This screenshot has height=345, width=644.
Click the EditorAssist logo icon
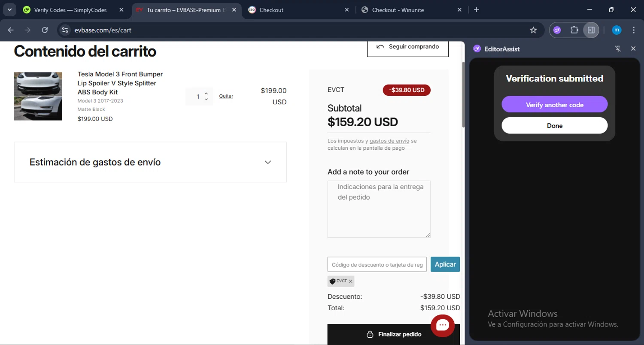click(477, 49)
